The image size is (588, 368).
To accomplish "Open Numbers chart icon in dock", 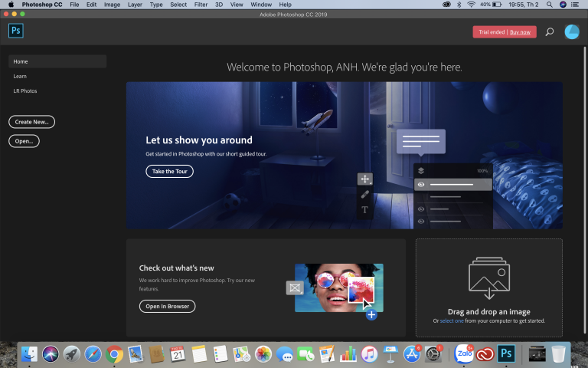I will tap(348, 354).
